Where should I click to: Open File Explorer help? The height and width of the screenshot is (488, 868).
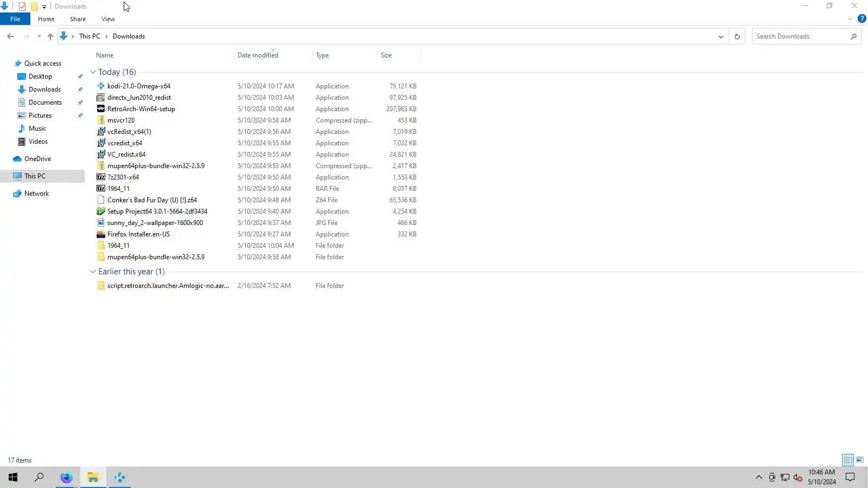click(x=861, y=18)
